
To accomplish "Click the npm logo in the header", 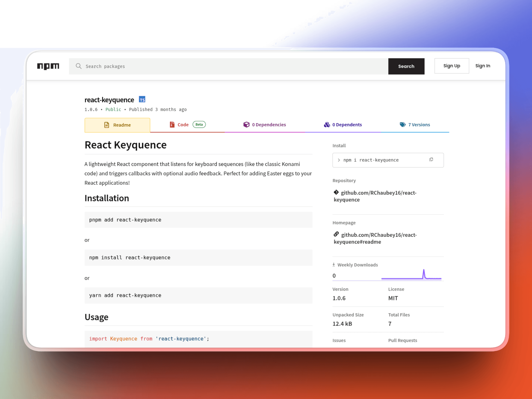I will click(48, 66).
